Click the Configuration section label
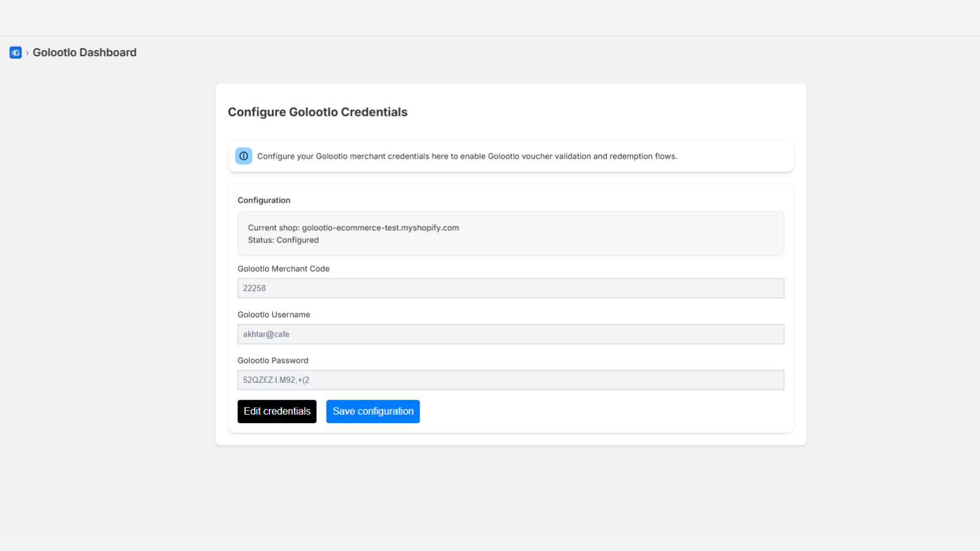The image size is (980, 551). (x=264, y=200)
